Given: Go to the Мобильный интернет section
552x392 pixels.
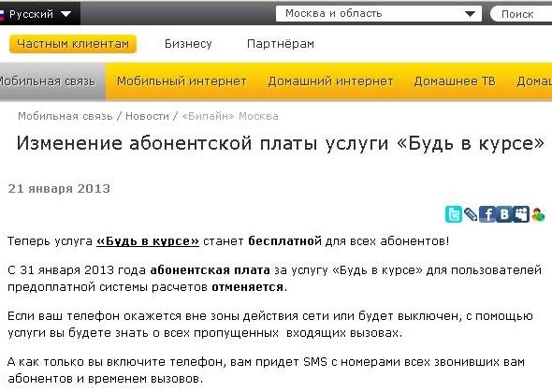Looking at the screenshot, I should (182, 81).
